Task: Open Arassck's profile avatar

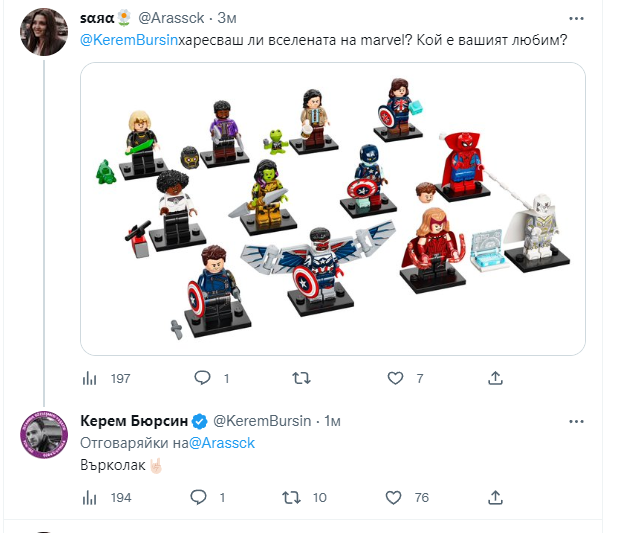Action: pyautogui.click(x=43, y=30)
